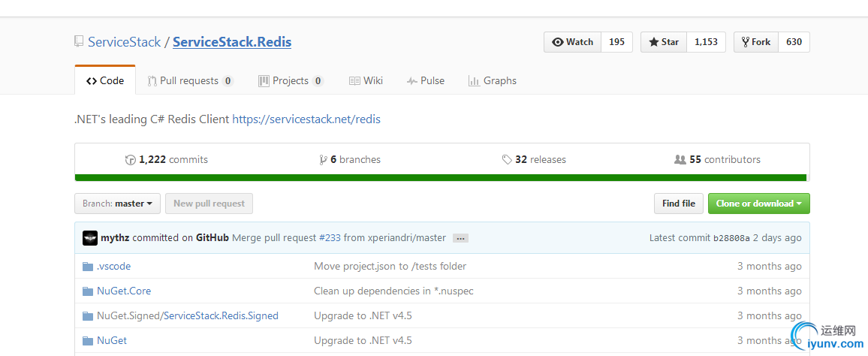Open the Graphs tab
868x356 pixels.
click(492, 81)
